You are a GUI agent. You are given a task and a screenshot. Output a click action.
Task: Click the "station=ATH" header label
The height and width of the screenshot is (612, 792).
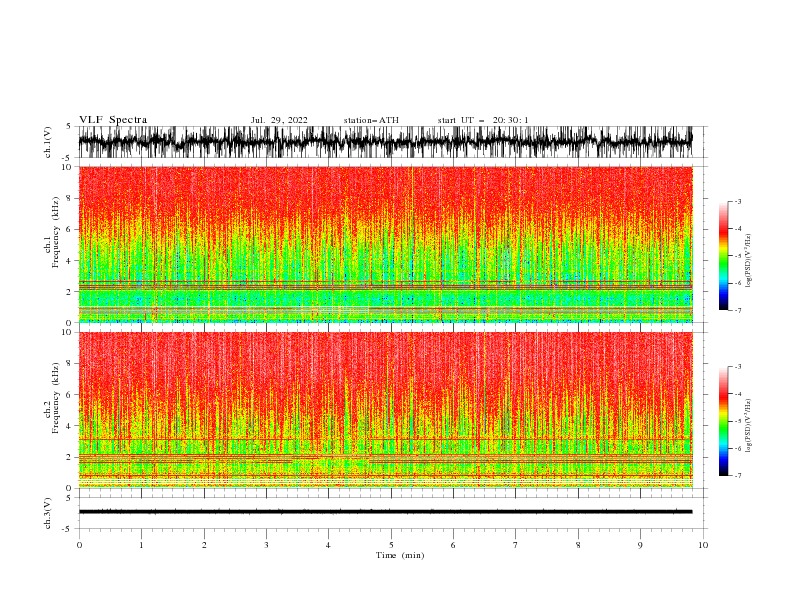[x=371, y=120]
